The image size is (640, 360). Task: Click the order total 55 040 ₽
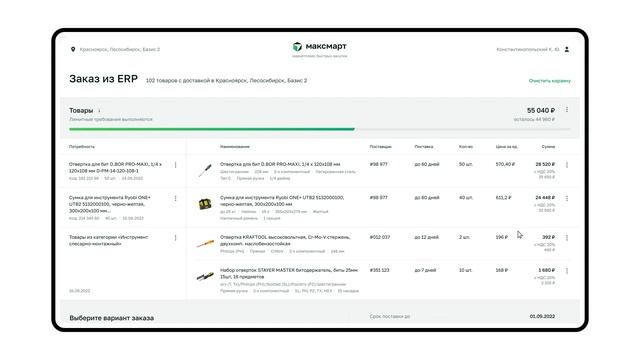541,111
